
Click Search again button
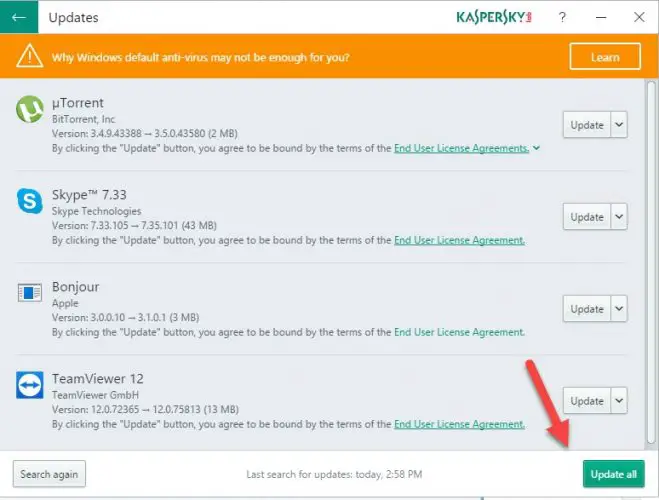[49, 474]
